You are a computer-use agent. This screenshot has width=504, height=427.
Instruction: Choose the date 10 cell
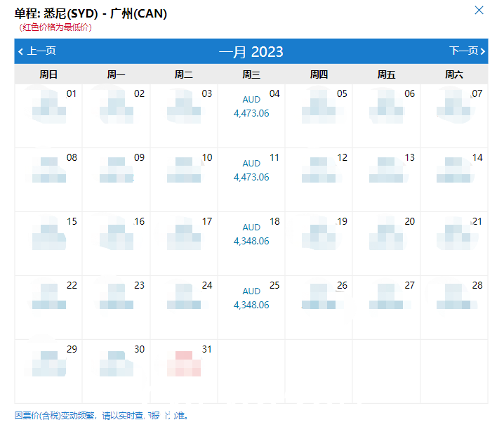pos(184,180)
